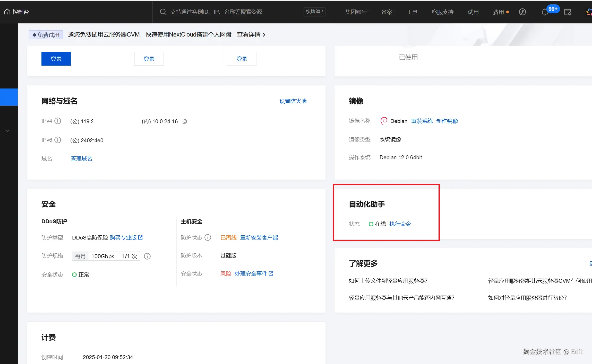Copy the internal IP address 10.0.24.16
The height and width of the screenshot is (364, 592).
(x=185, y=121)
